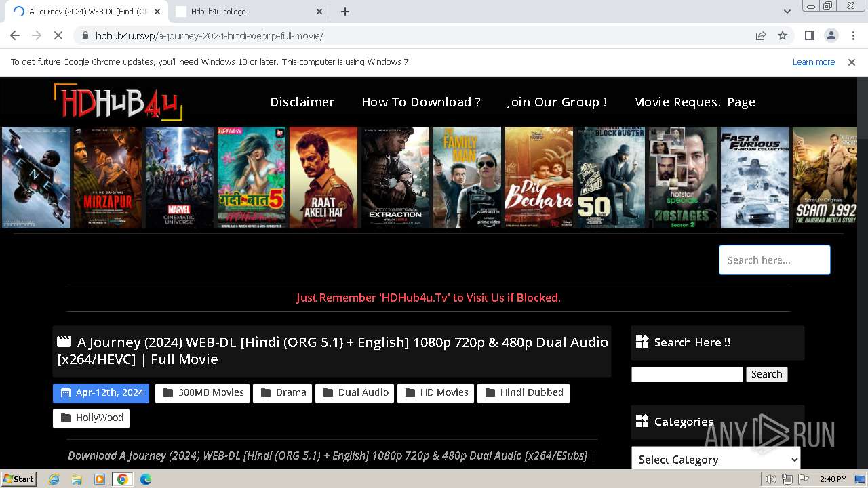
Task: Open Fast & Furious collection poster
Action: 755,178
